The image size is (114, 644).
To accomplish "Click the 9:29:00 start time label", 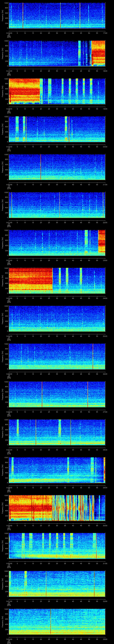I will (9, 525).
